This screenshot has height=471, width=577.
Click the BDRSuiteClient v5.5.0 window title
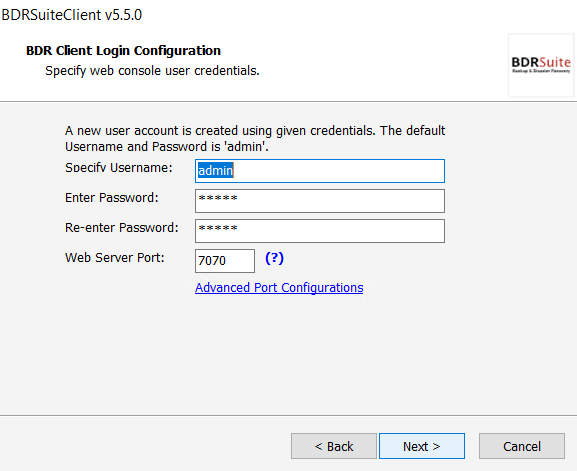pos(71,15)
